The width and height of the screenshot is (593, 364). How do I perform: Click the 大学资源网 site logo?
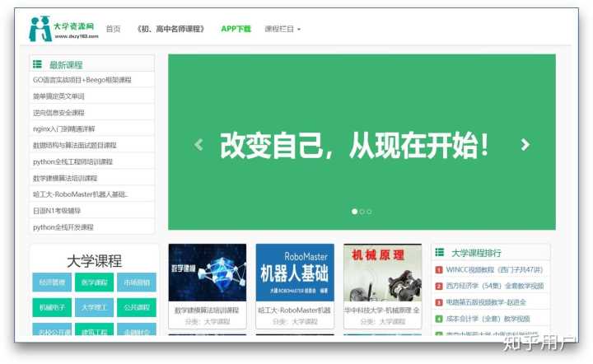tap(63, 29)
